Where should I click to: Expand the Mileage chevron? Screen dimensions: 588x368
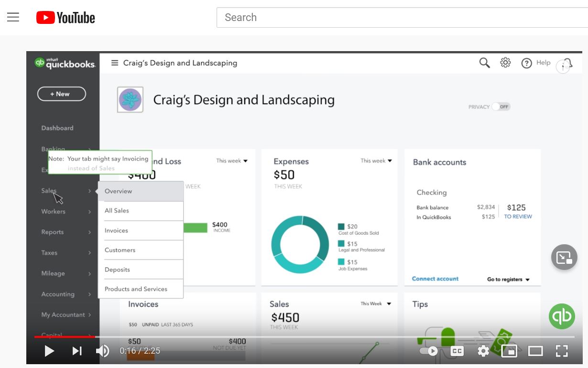pos(89,274)
